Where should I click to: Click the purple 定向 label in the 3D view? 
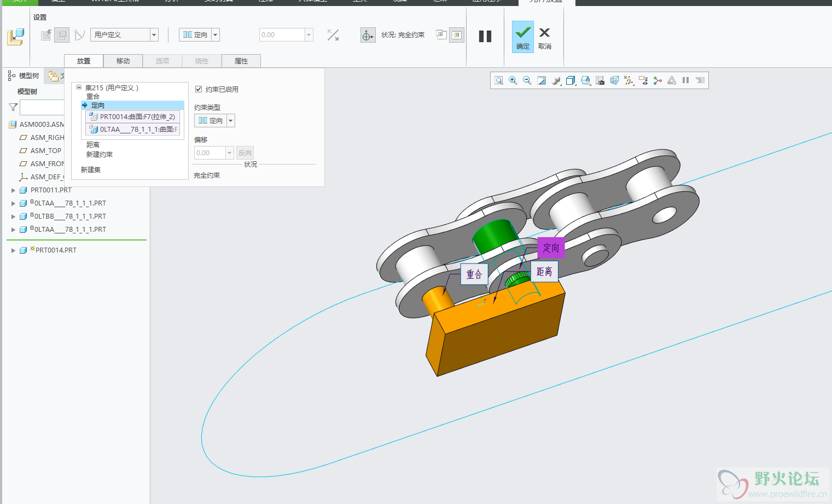551,248
